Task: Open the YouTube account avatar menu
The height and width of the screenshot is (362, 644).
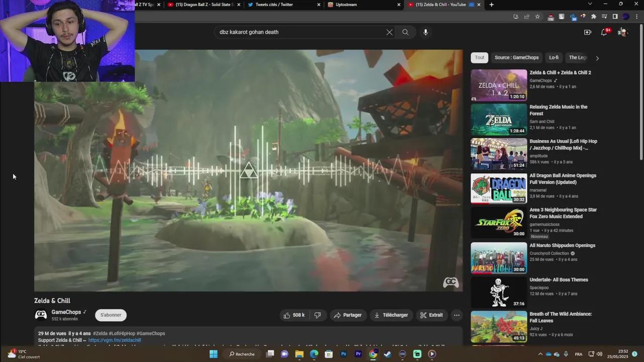Action: pos(623,32)
